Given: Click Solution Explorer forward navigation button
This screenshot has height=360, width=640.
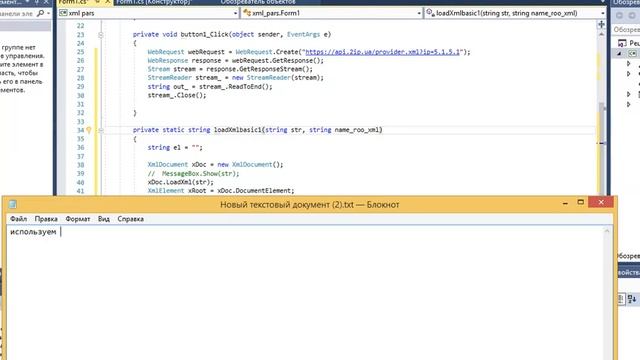Looking at the screenshot, I should coord(632,16).
